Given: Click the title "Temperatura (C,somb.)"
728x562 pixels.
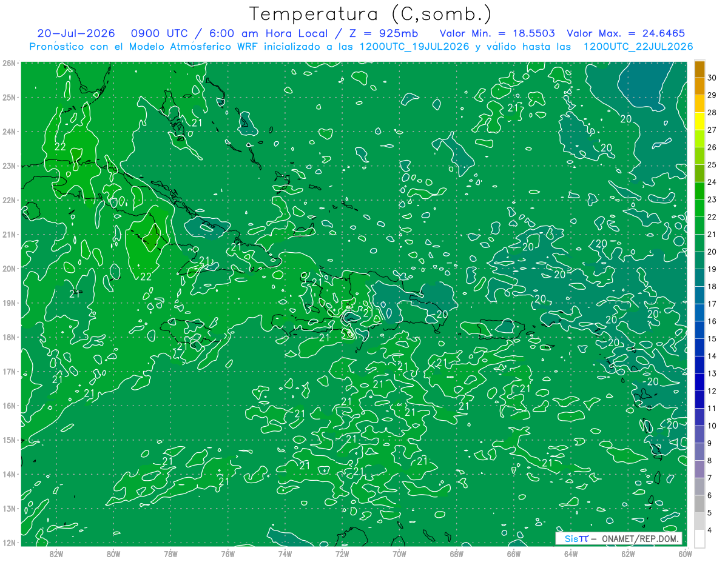Looking at the screenshot, I should pos(371,15).
